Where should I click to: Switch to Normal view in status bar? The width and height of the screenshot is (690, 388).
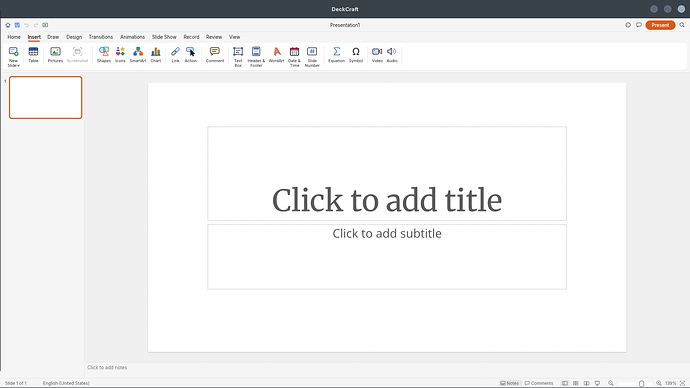(x=565, y=383)
